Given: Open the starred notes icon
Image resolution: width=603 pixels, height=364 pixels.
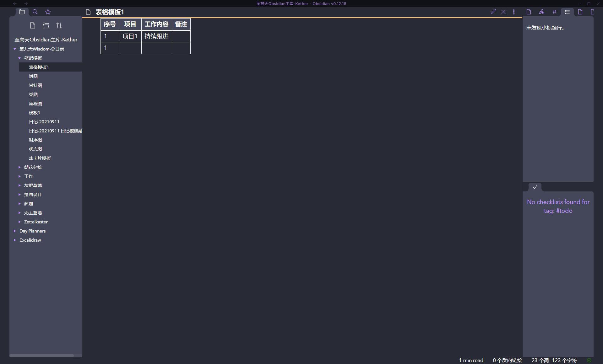Looking at the screenshot, I should (48, 12).
